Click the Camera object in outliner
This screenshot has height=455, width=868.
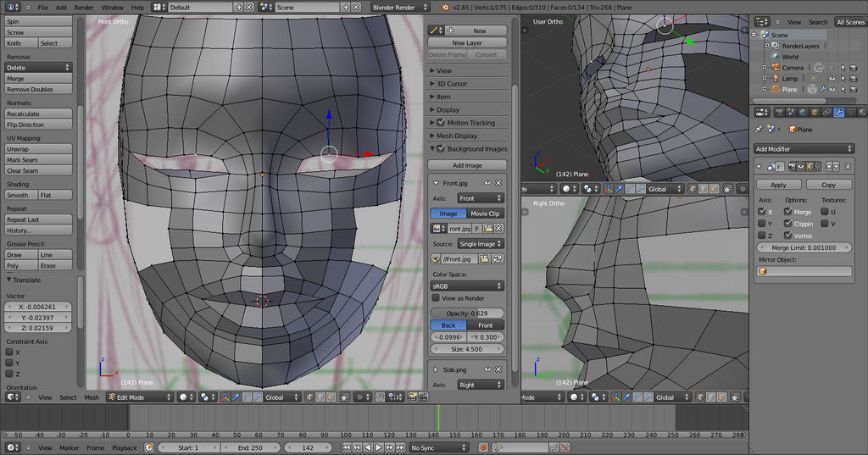coord(792,68)
